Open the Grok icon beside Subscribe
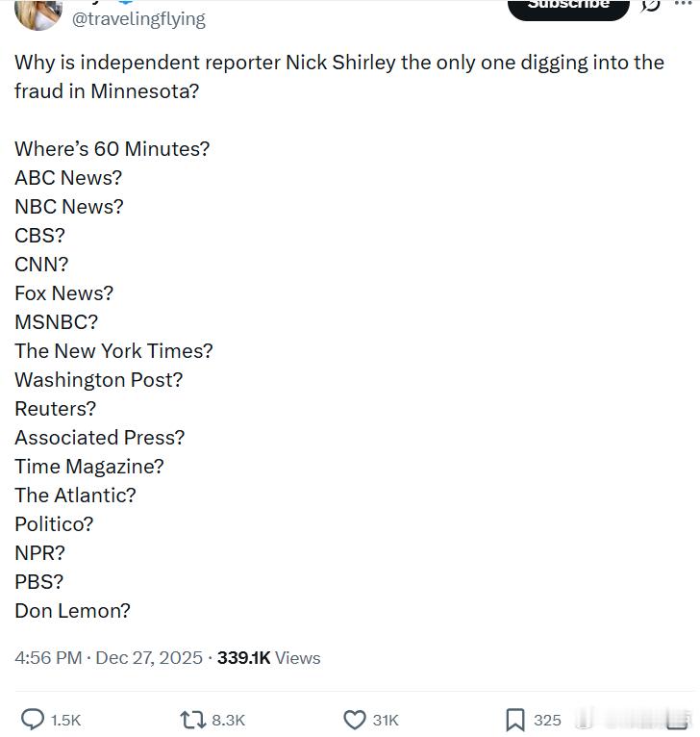 [651, 4]
